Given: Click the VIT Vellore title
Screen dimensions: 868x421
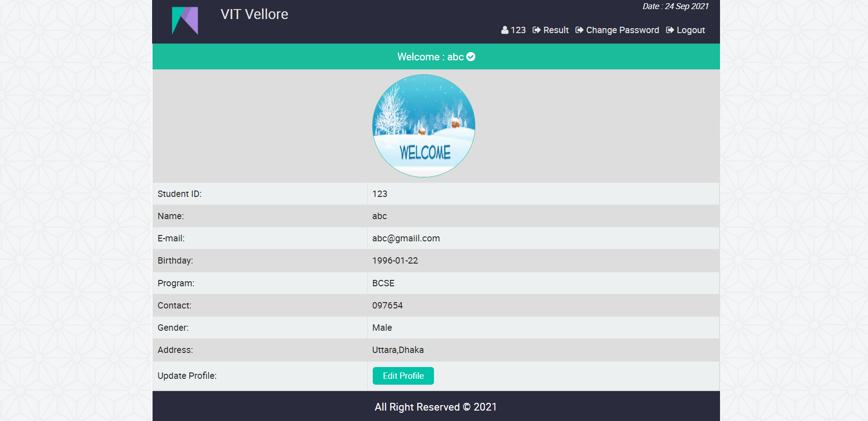Looking at the screenshot, I should point(254,14).
